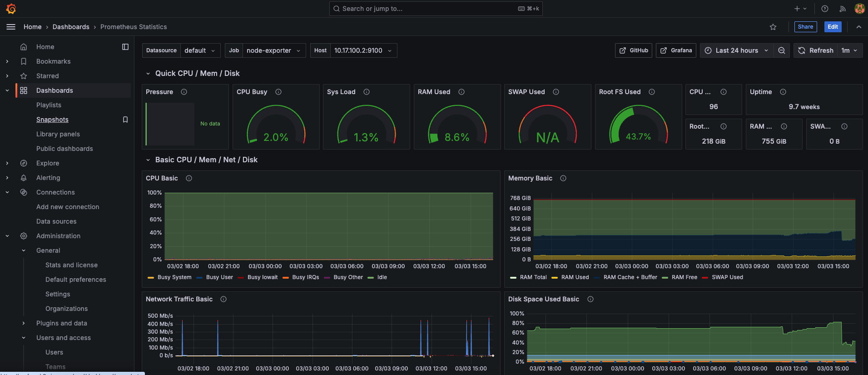868x375 pixels.
Task: Open the help question mark icon
Action: 825,9
